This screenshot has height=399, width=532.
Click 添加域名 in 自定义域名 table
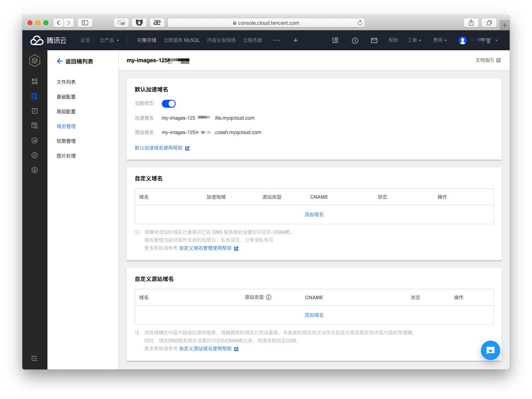[x=314, y=215]
